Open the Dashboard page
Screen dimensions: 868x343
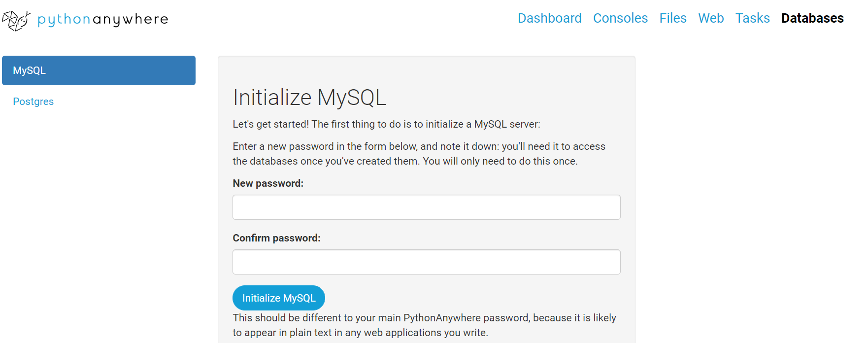pyautogui.click(x=550, y=18)
